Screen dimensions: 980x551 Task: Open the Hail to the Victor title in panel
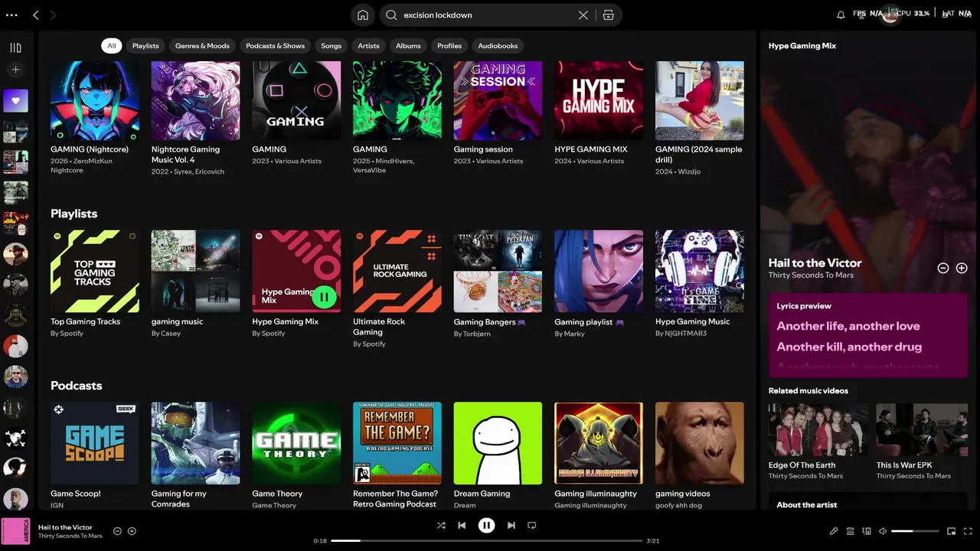[815, 262]
